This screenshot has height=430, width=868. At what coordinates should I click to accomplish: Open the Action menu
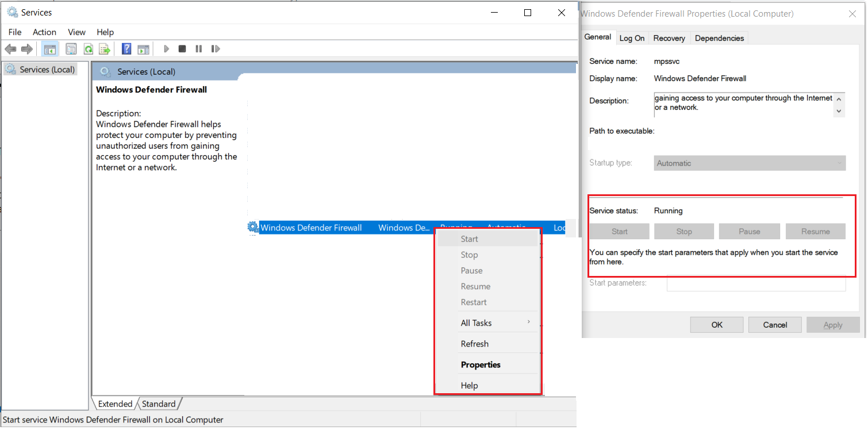pyautogui.click(x=44, y=32)
